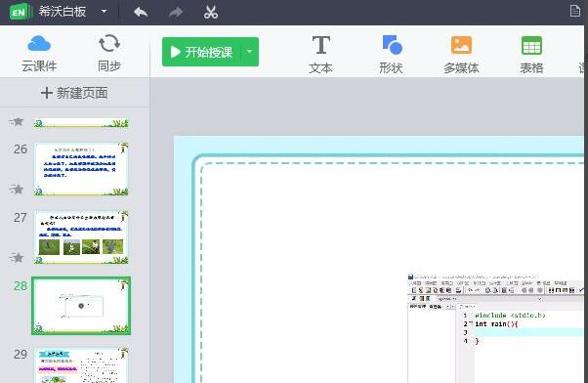Open the 多媒体 multimedia tool
Image resolution: width=588 pixels, height=383 pixels.
tap(461, 55)
